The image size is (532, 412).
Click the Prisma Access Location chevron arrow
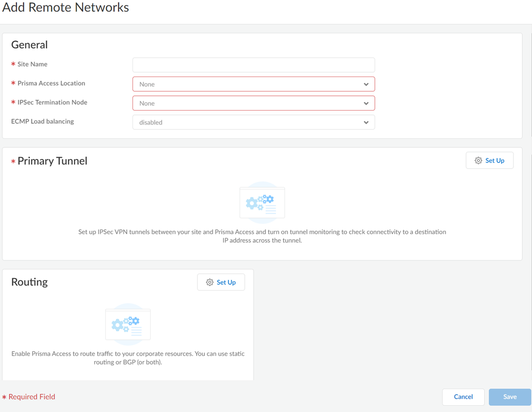click(x=366, y=84)
